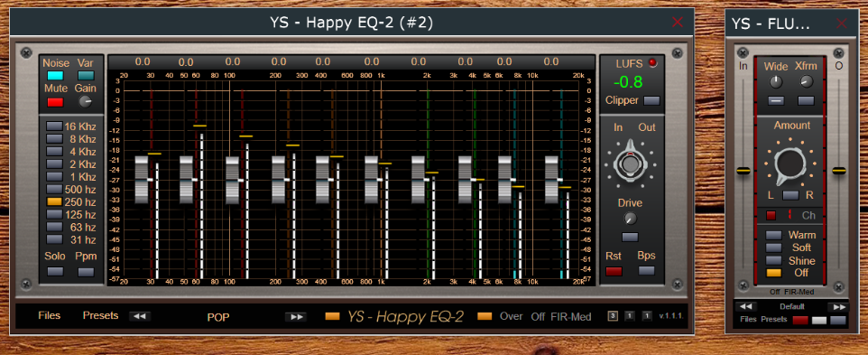Enable the 2 Khz band button
This screenshot has height=355, width=868.
54,163
